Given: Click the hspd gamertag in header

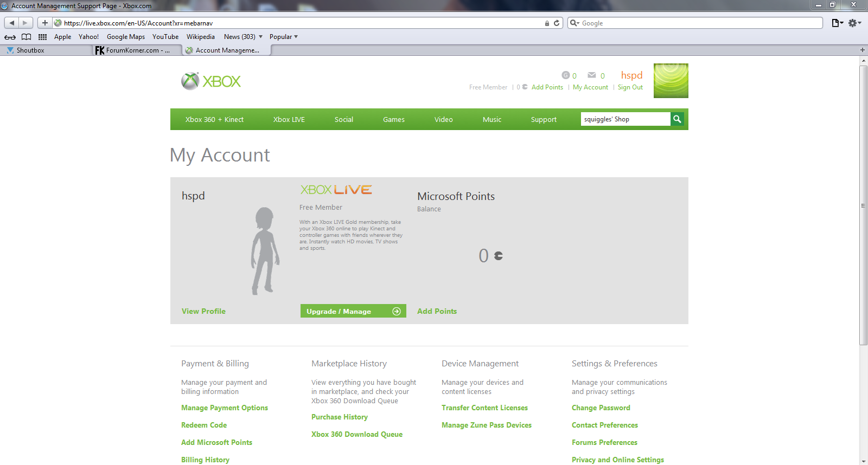Looking at the screenshot, I should [631, 75].
